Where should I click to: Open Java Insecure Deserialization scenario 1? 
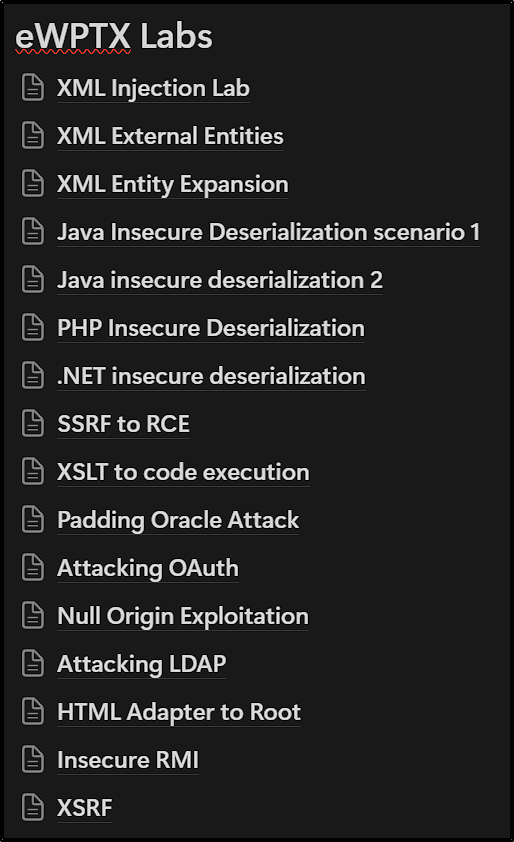(269, 232)
